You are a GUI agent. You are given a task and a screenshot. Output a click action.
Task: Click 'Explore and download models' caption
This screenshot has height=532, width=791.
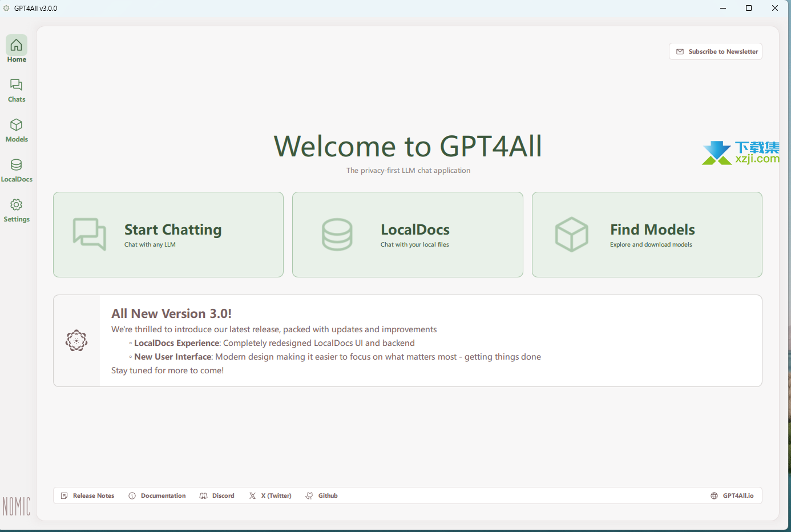tap(651, 244)
